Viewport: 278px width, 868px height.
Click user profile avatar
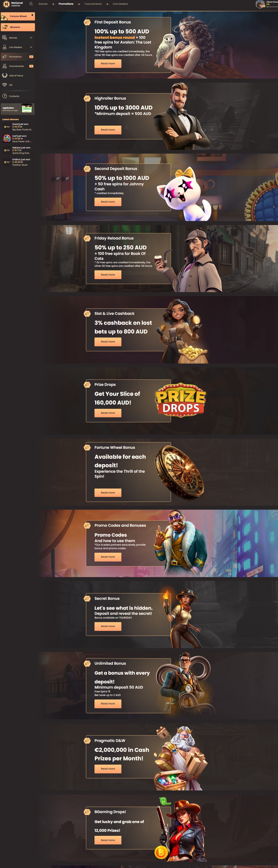[261, 4]
